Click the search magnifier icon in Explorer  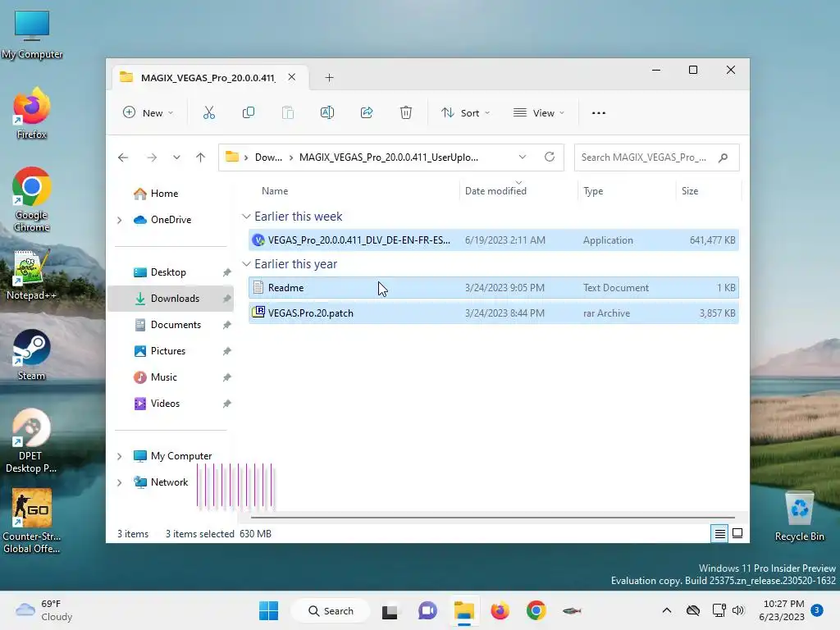tap(724, 157)
